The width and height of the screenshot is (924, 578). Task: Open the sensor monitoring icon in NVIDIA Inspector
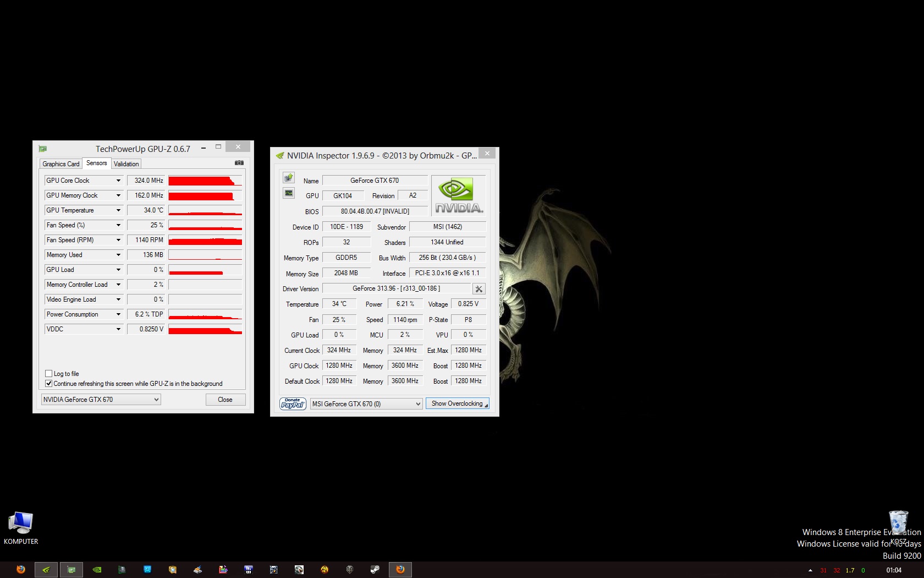pyautogui.click(x=289, y=193)
